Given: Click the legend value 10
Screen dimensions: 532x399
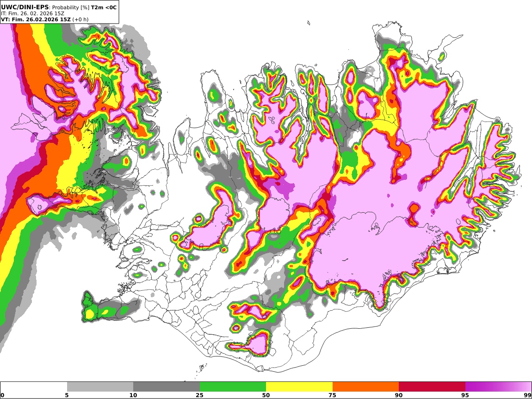Looking at the screenshot, I should click(133, 395).
